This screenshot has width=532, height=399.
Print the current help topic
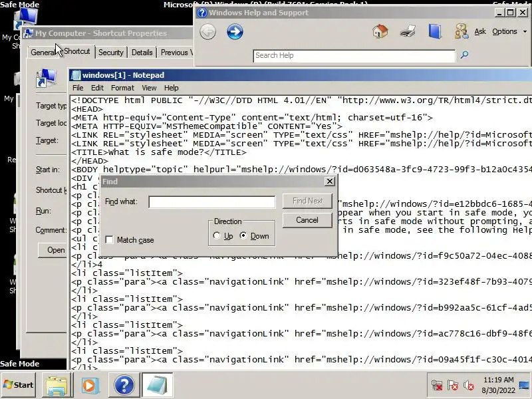(408, 31)
